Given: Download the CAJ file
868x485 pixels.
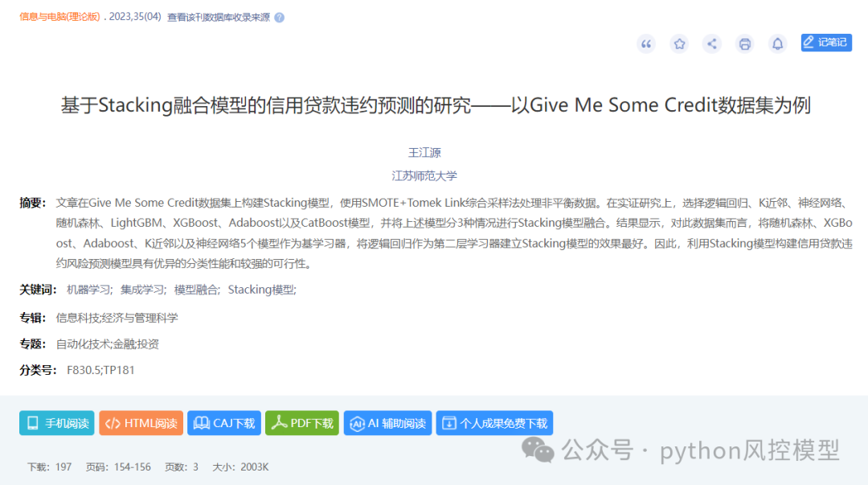Looking at the screenshot, I should tap(223, 424).
